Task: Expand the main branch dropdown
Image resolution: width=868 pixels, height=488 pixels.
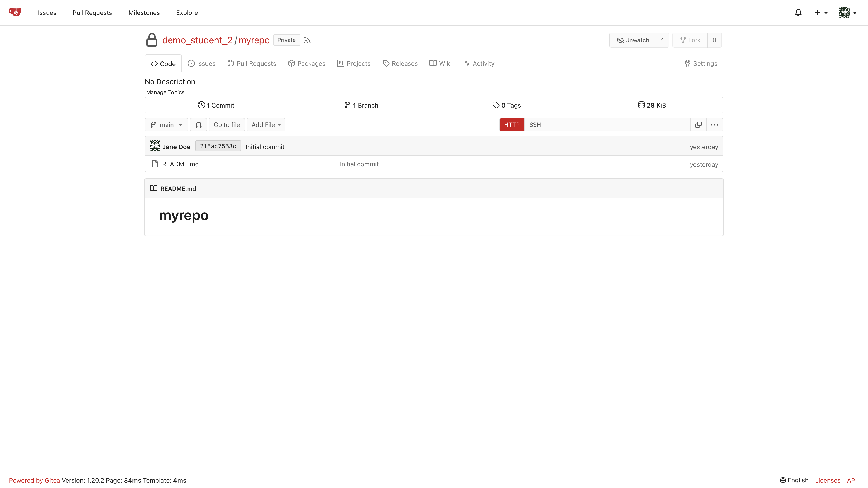Action: (166, 125)
